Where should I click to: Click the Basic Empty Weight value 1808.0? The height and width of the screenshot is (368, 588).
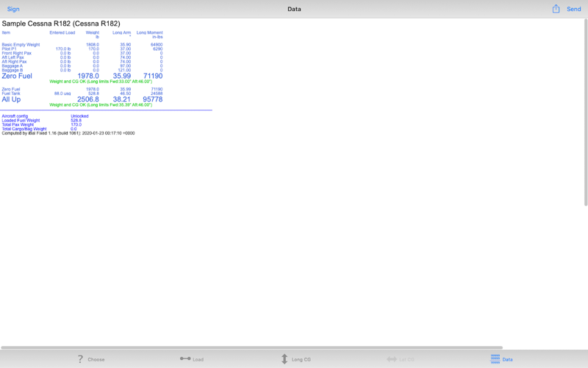[93, 45]
